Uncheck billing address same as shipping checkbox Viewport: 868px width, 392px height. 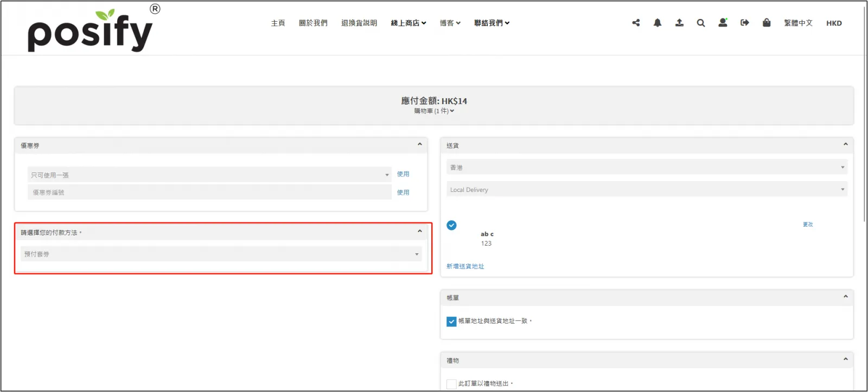tap(451, 322)
